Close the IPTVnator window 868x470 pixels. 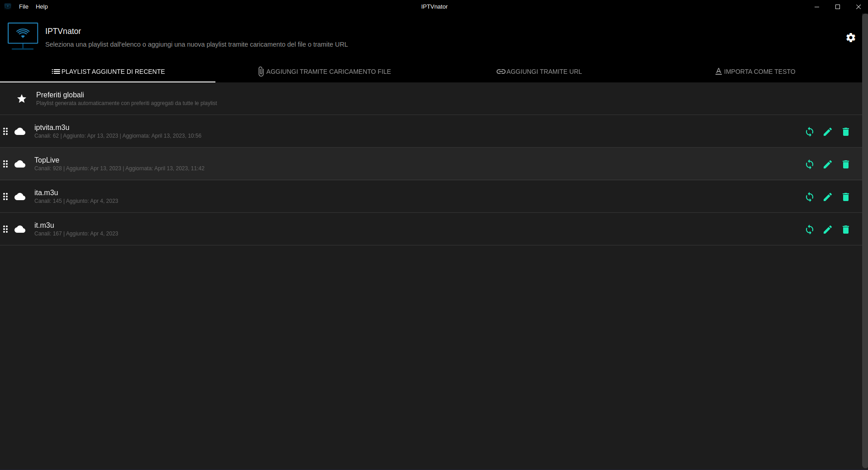[x=858, y=7]
